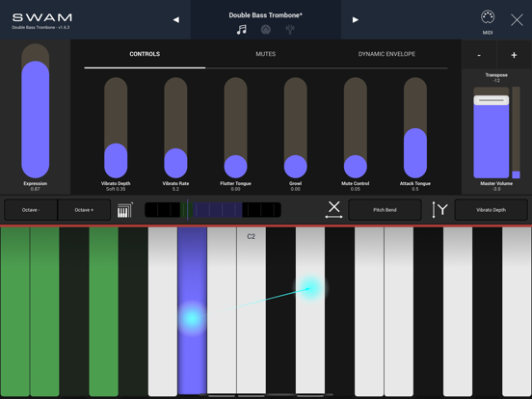Click the Octave + button
Image resolution: width=532 pixels, height=399 pixels.
click(84, 210)
